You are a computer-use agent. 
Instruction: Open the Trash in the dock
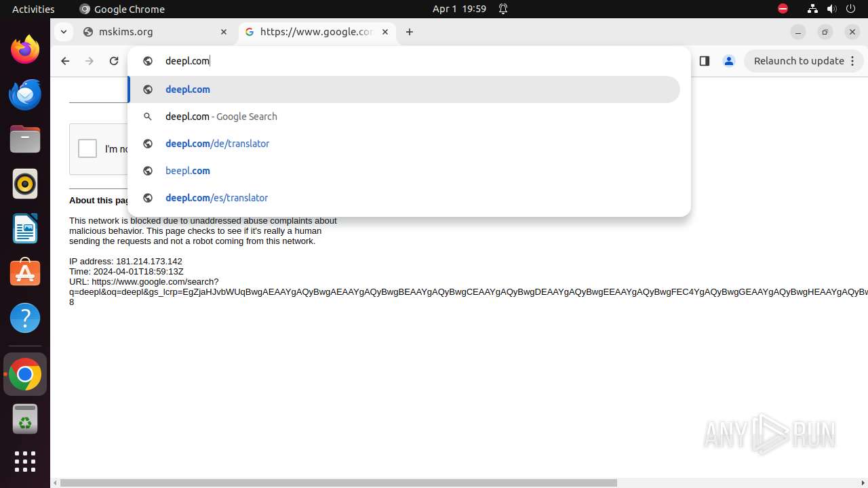pyautogui.click(x=25, y=419)
